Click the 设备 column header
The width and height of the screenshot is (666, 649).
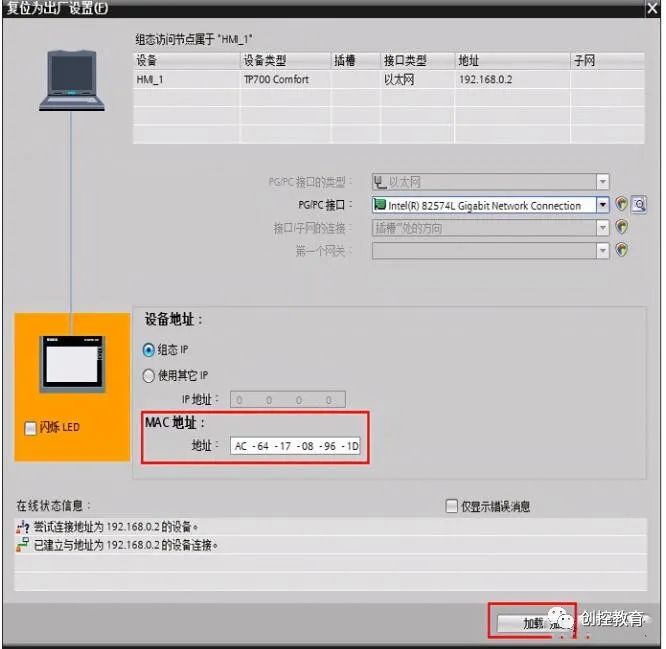(x=186, y=61)
